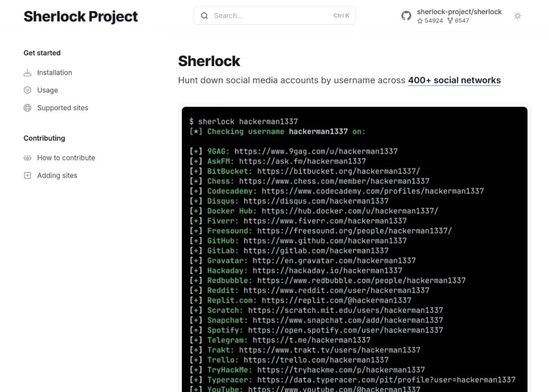
Task: Click the star count 54924
Action: point(434,21)
